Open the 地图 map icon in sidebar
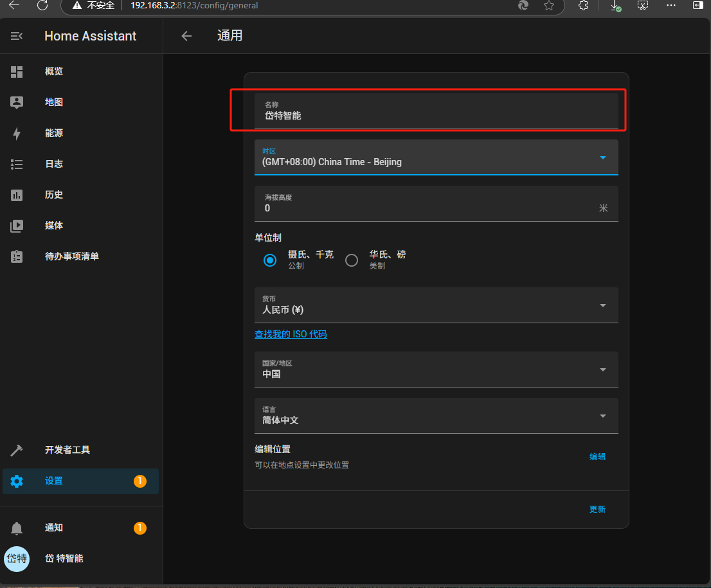Image resolution: width=711 pixels, height=588 pixels. [x=17, y=102]
